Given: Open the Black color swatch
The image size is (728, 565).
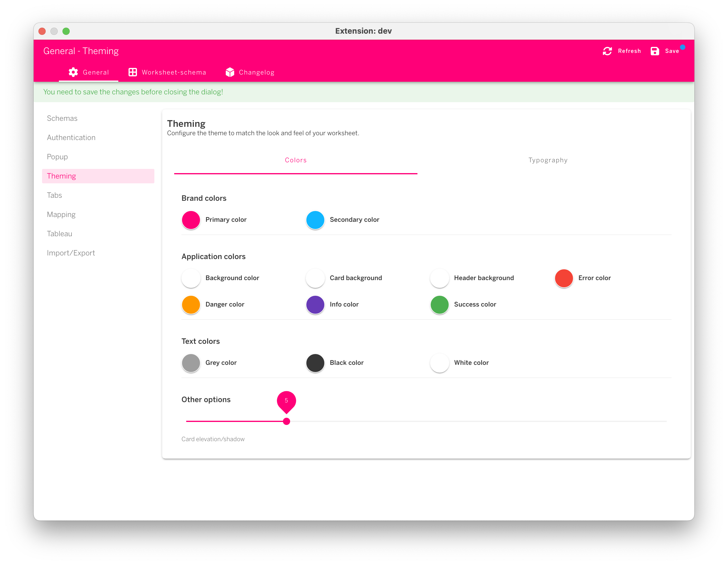Looking at the screenshot, I should point(315,363).
